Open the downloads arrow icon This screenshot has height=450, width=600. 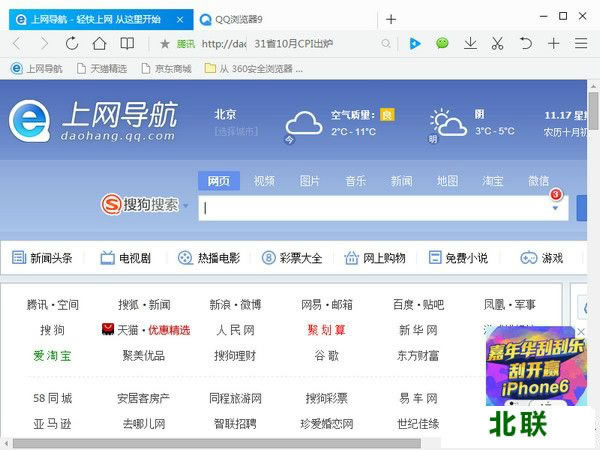[x=470, y=44]
